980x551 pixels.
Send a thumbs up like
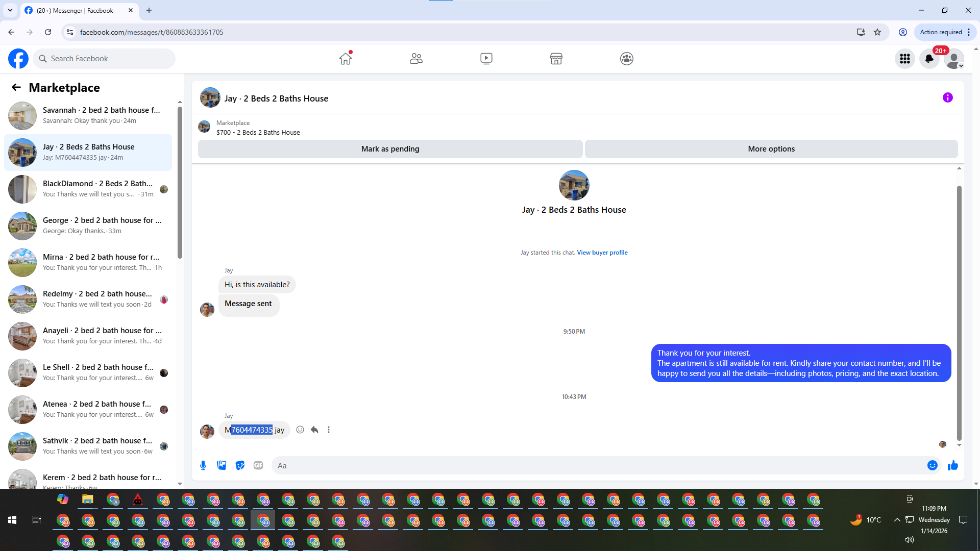point(952,465)
